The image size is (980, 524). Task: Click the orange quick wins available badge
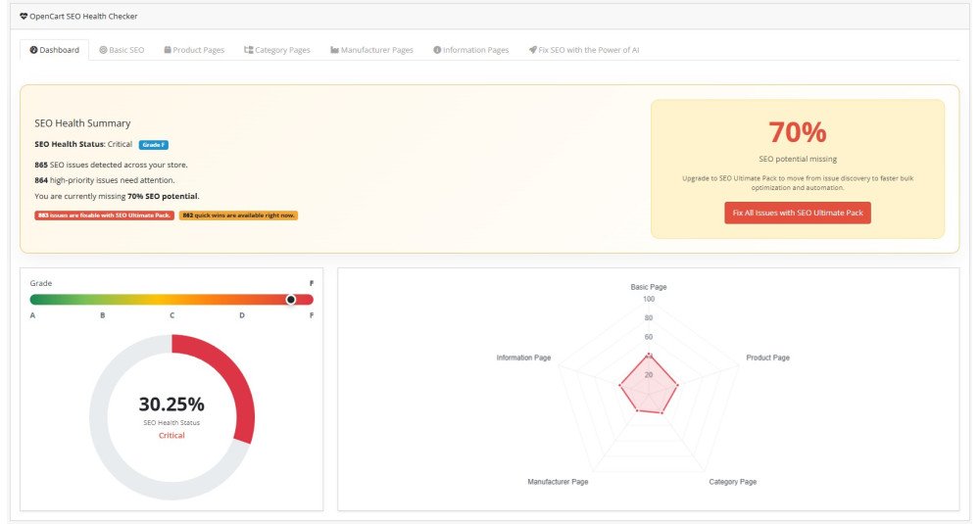[238, 214]
